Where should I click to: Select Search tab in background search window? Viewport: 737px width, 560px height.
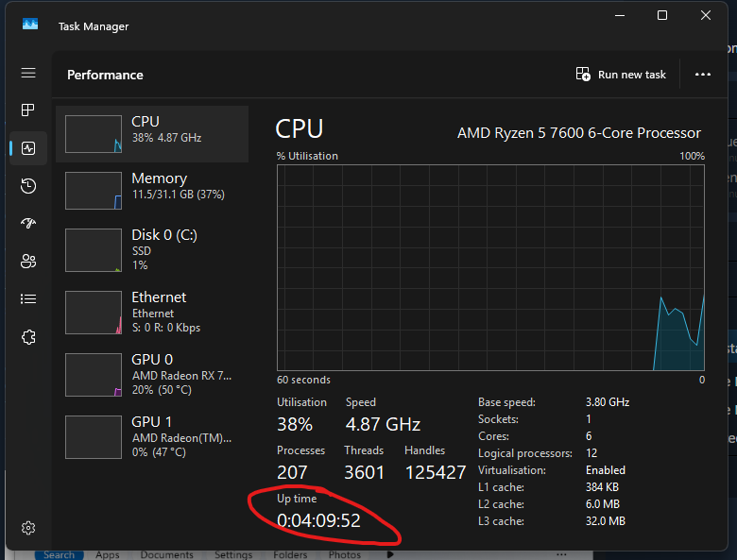pos(59,555)
